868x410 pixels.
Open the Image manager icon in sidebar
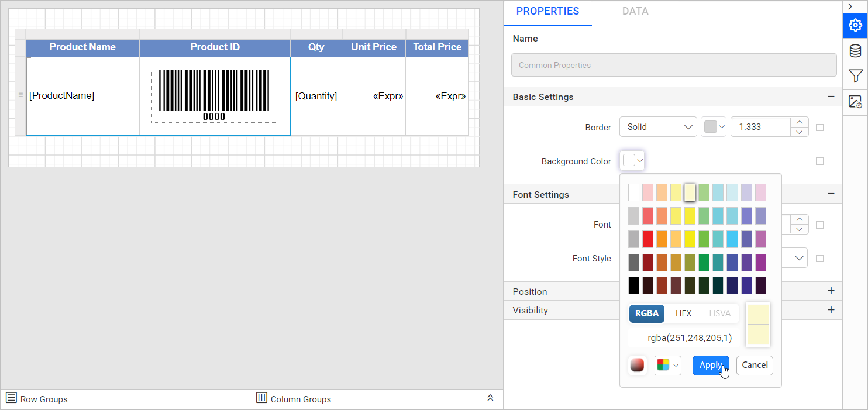855,101
